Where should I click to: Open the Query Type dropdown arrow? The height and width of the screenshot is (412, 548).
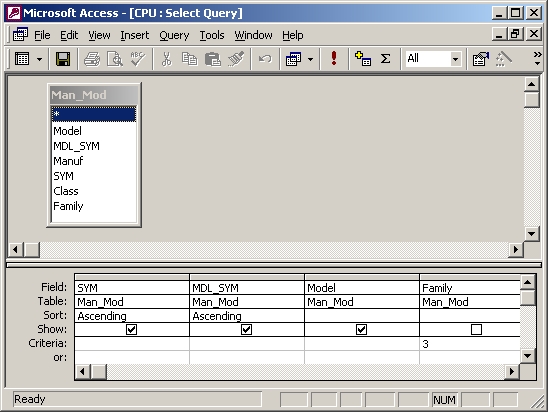310,59
